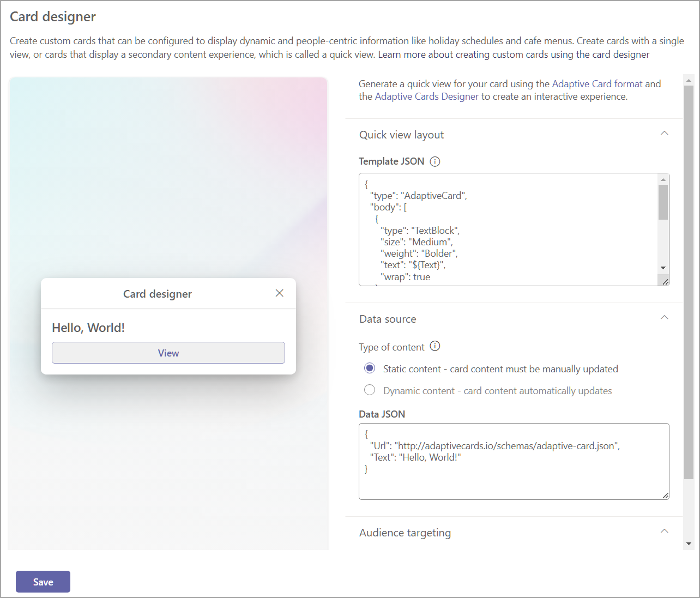Click the Template JSON box resize handle
This screenshot has width=700, height=598.
665,281
